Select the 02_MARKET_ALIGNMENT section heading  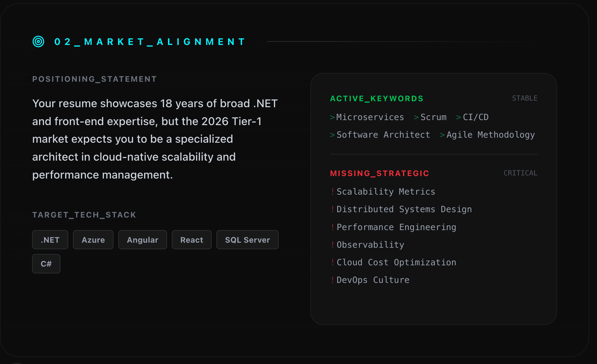pyautogui.click(x=150, y=42)
